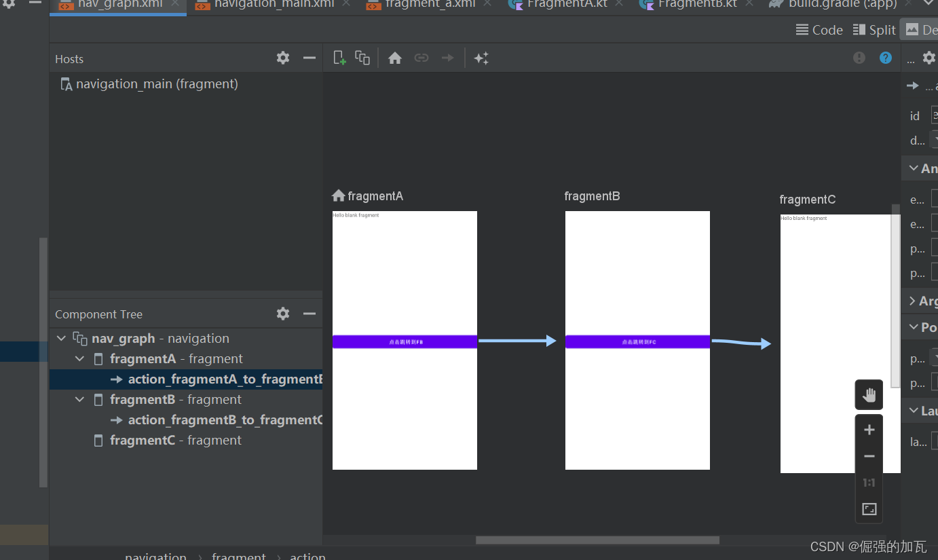Click fragment in the breadcrumb bar
The width and height of the screenshot is (938, 560).
tap(239, 556)
